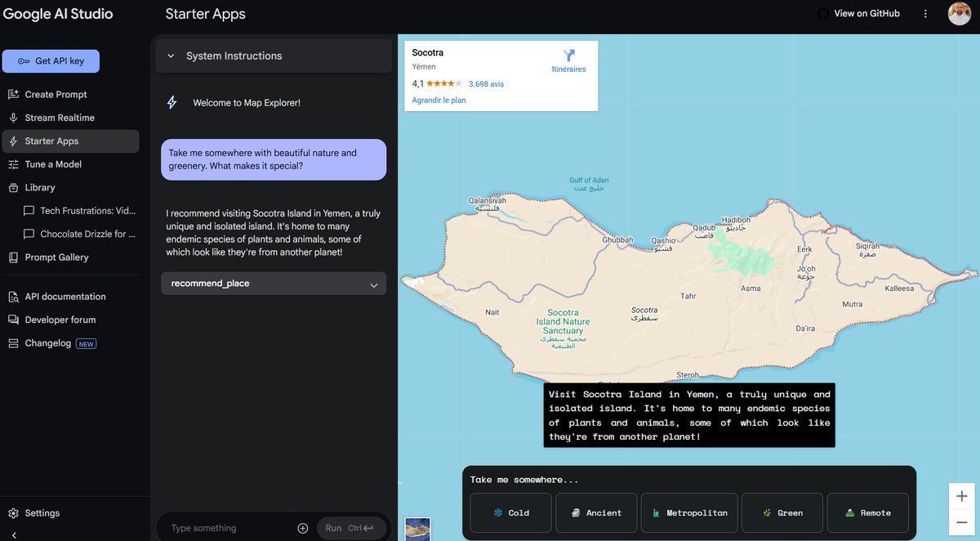
Task: Open Create Prompt in the sidebar
Action: [x=56, y=95]
